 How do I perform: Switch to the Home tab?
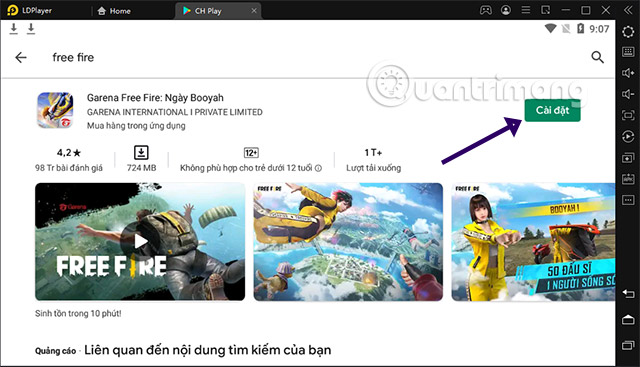114,11
